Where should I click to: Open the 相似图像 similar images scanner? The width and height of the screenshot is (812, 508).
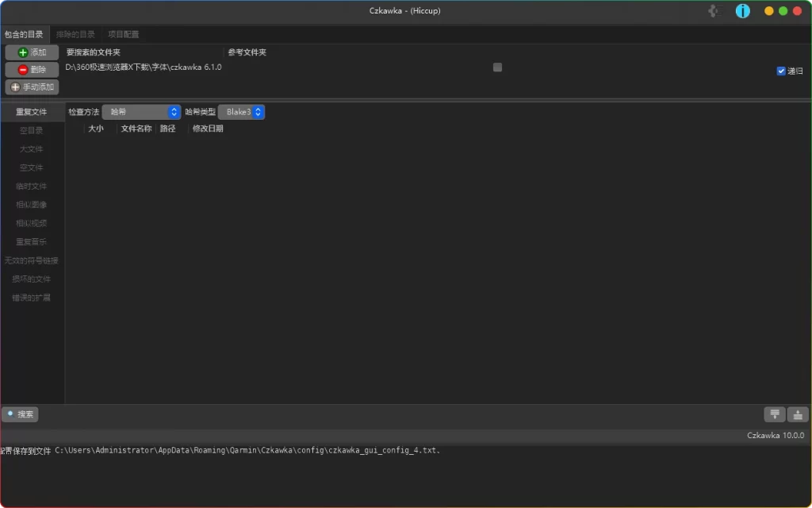coord(33,204)
